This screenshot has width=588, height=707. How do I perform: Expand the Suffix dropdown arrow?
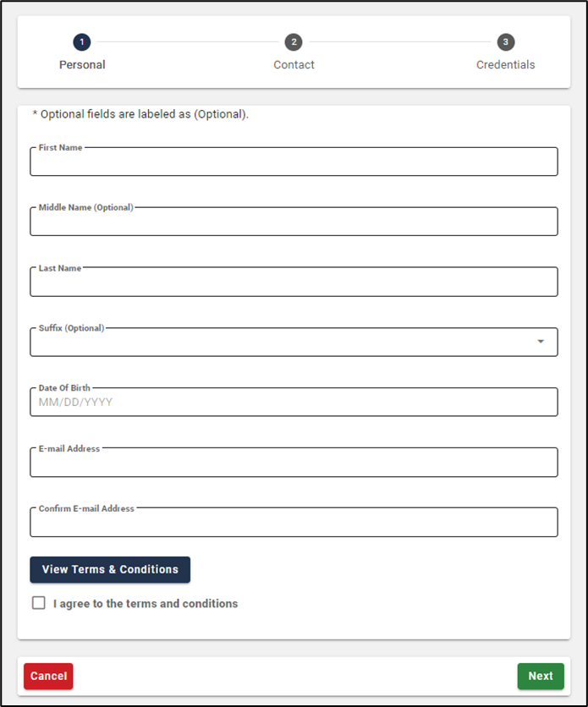click(x=541, y=342)
